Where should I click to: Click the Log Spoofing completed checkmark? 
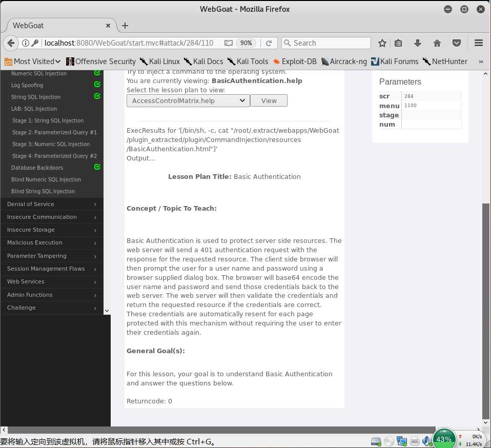pos(97,84)
